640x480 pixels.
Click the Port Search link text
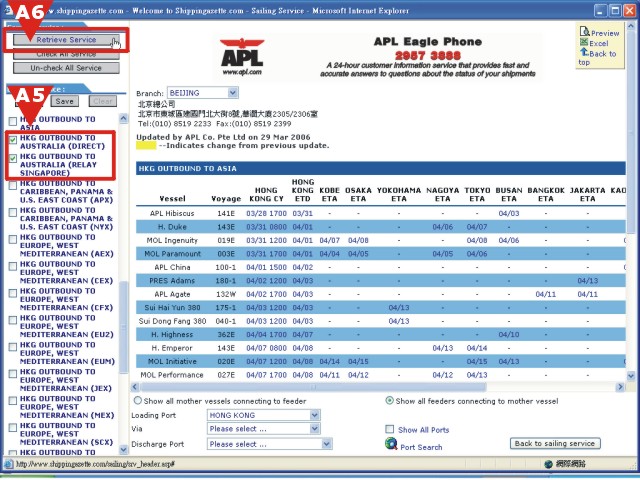tap(421, 447)
